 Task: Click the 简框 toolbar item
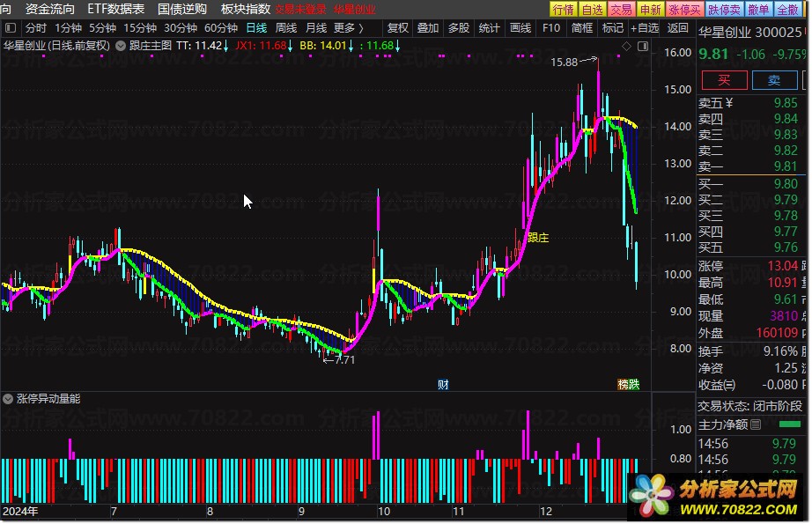coord(581,28)
